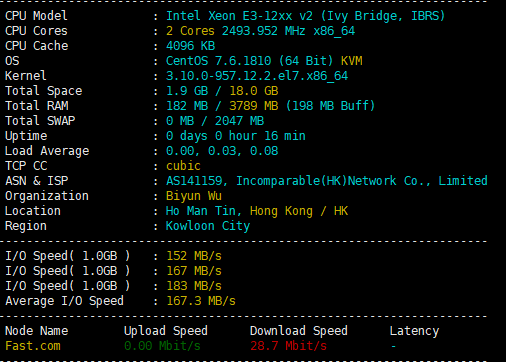Select the AS141159 ASN number
The width and height of the screenshot is (506, 362).
(194, 181)
